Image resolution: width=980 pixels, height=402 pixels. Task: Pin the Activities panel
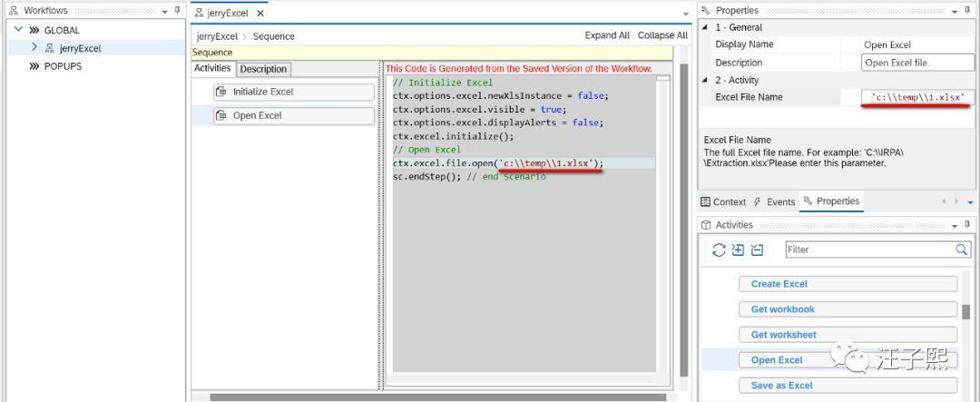(967, 224)
